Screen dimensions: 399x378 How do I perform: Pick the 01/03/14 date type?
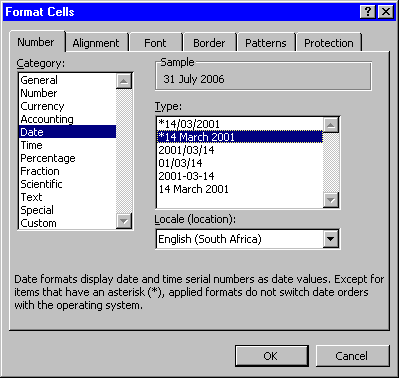240,163
